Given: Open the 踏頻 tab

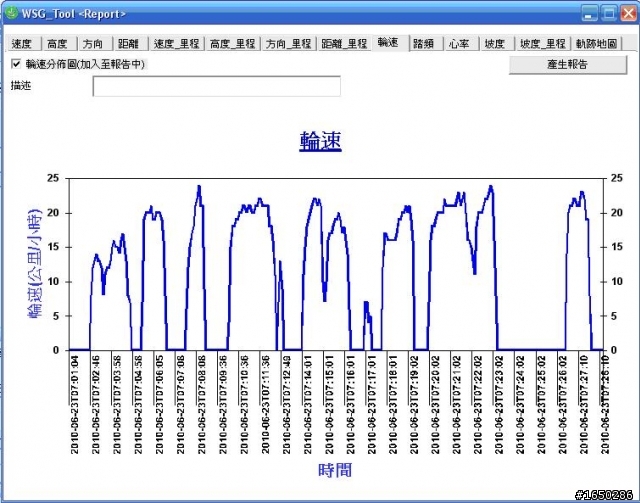Looking at the screenshot, I should pyautogui.click(x=426, y=43).
